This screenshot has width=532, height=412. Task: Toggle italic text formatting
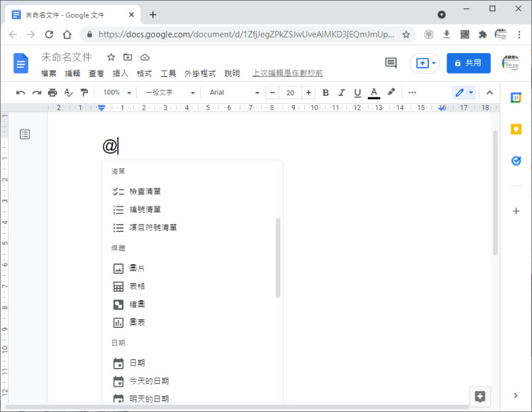[x=342, y=93]
